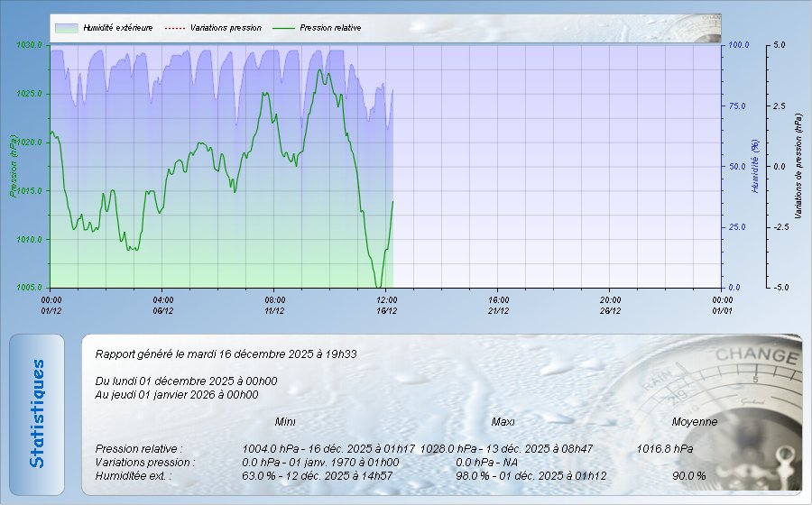Click the Humidité (%) axis title

pos(754,166)
